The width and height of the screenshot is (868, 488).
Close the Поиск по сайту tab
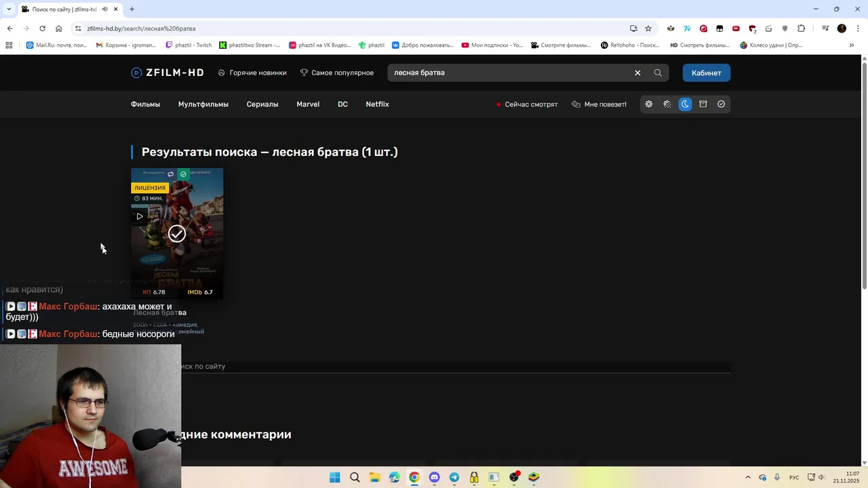point(115,9)
